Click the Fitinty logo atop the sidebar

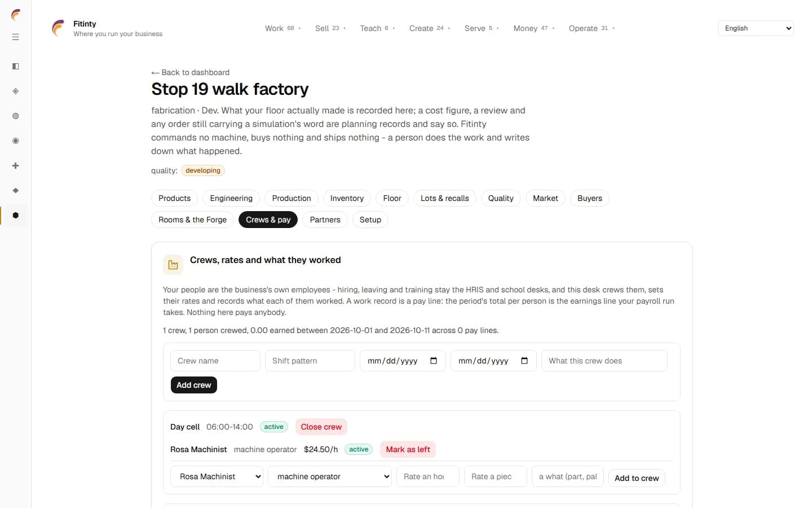tap(16, 15)
